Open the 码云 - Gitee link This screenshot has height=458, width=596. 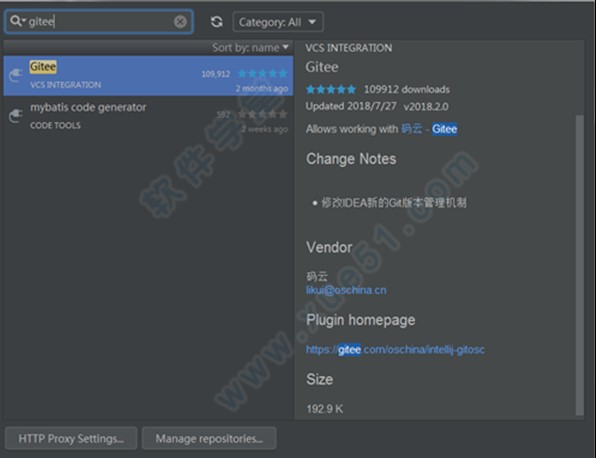pyautogui.click(x=429, y=129)
